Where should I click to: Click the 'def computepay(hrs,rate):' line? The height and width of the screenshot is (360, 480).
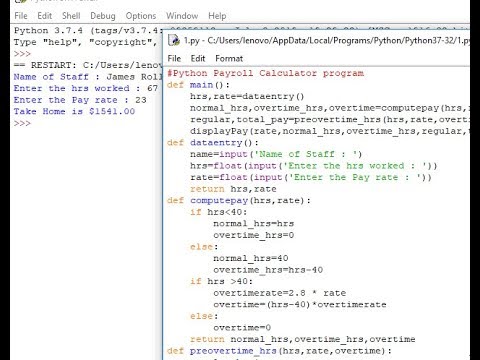point(238,201)
